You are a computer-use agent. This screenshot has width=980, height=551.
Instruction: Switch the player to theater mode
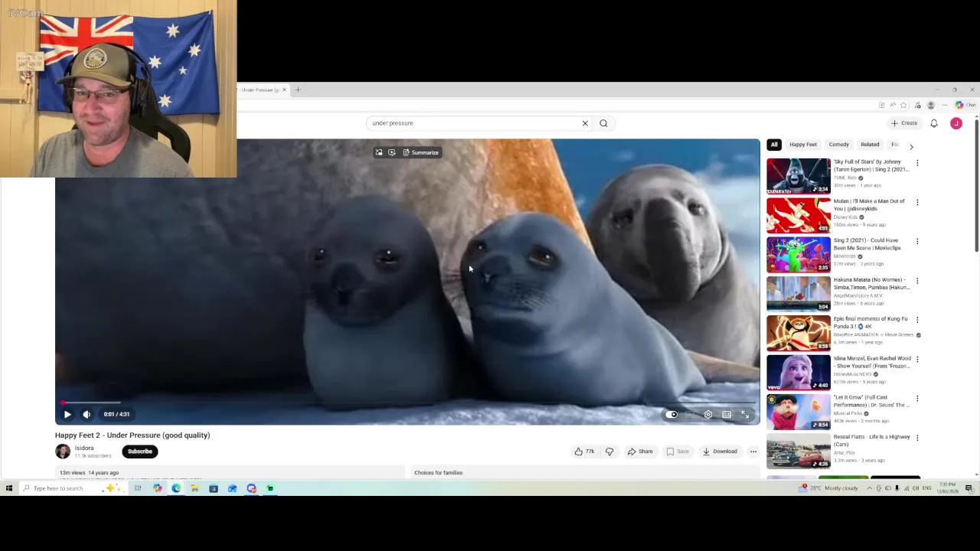coord(727,414)
